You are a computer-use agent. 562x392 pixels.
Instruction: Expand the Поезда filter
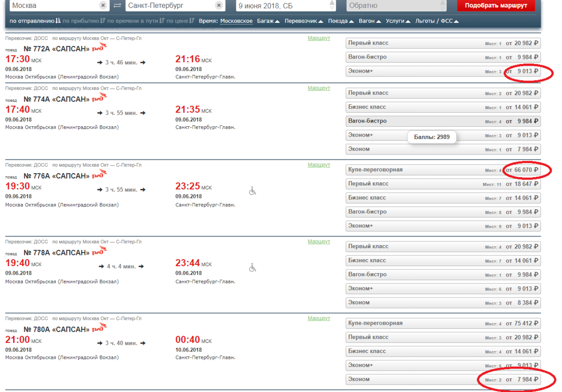click(x=341, y=21)
